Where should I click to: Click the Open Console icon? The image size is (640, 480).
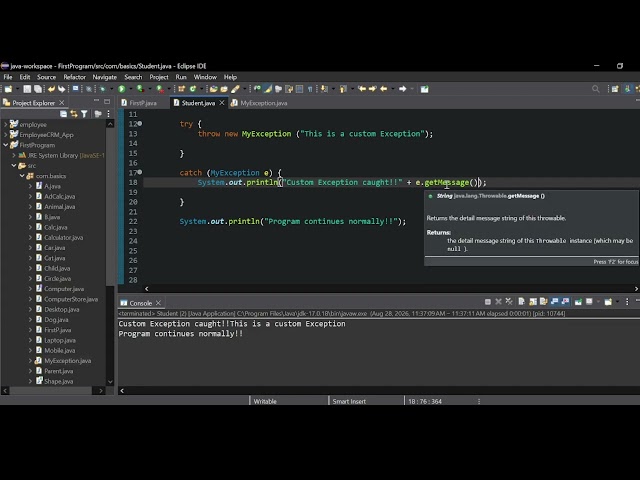coord(608,302)
